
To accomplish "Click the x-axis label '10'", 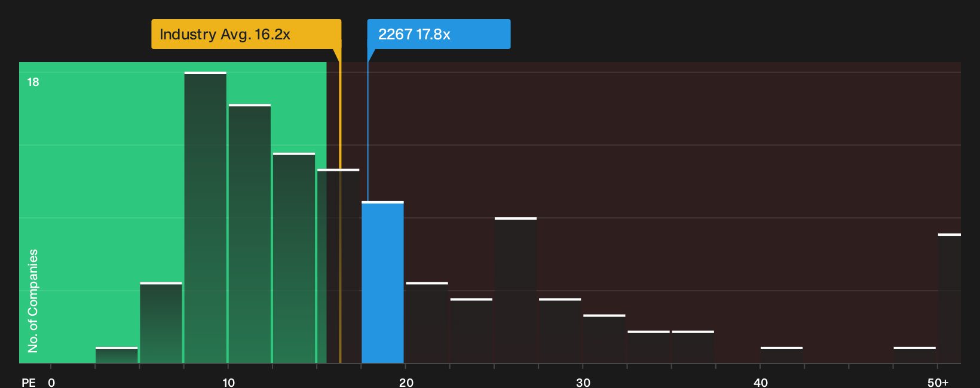I will 228,383.
